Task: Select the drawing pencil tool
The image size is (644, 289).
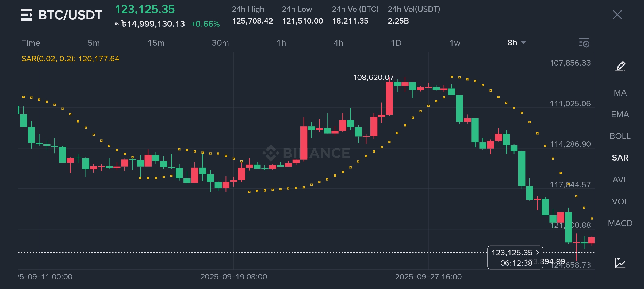Action: pyautogui.click(x=620, y=66)
